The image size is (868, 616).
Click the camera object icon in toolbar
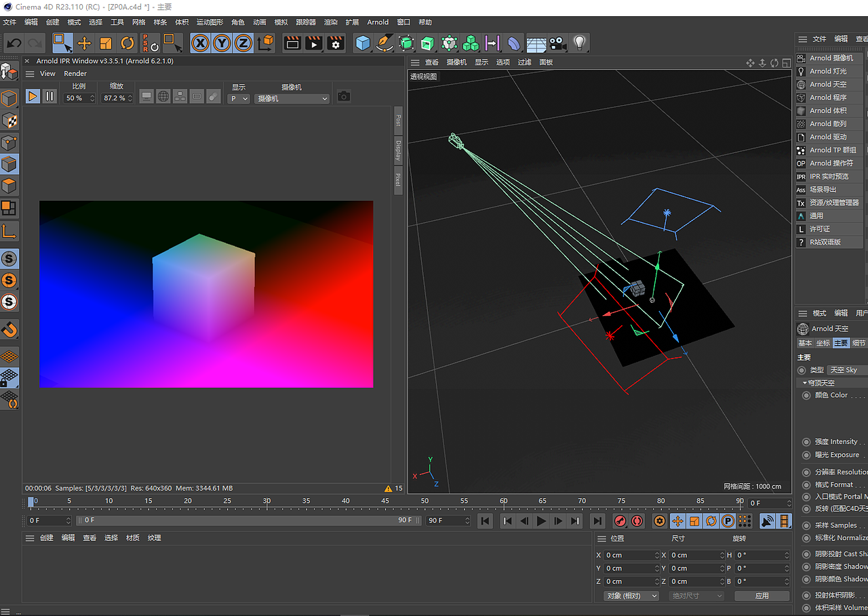pos(557,43)
